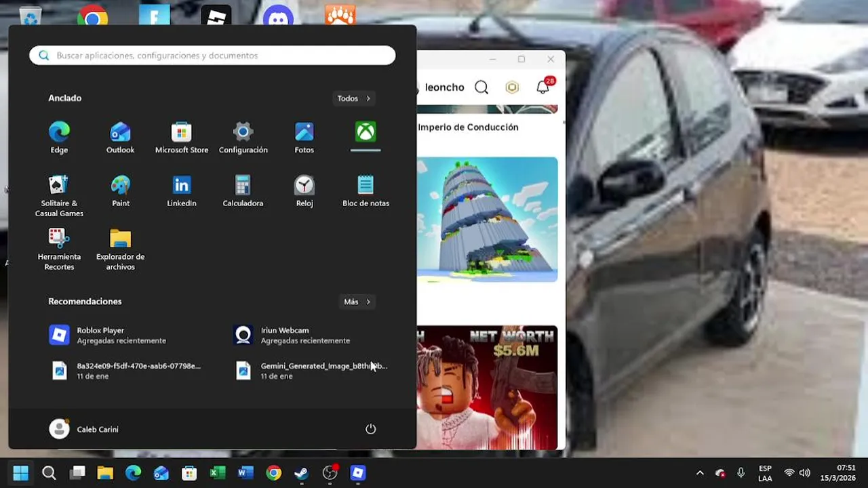Open the Reloj clock app
The image size is (868, 488).
[x=304, y=191]
